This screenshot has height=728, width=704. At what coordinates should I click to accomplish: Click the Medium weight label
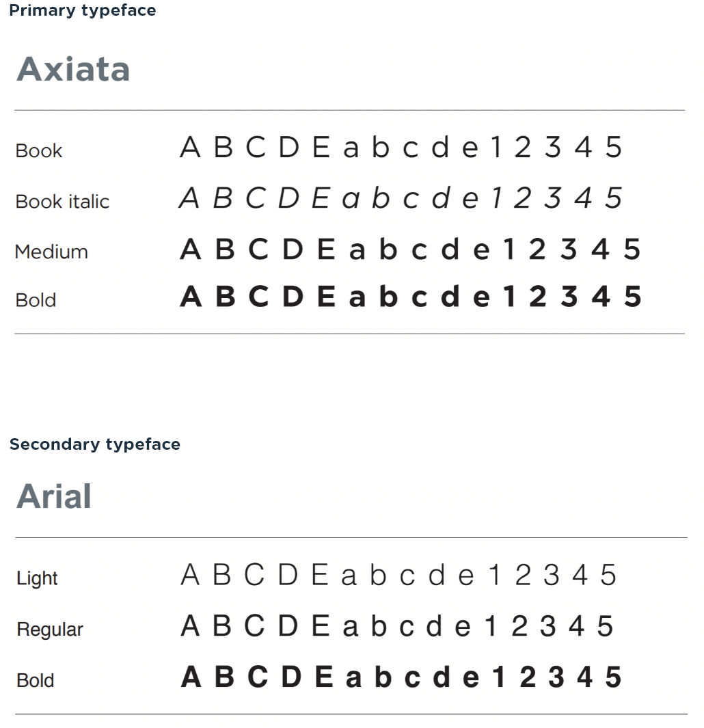click(51, 252)
